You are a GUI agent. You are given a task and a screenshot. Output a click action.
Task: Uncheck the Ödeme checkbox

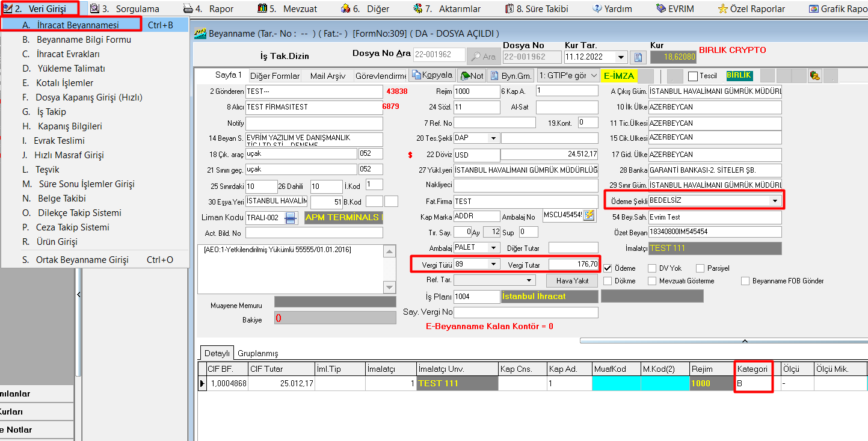coord(608,268)
